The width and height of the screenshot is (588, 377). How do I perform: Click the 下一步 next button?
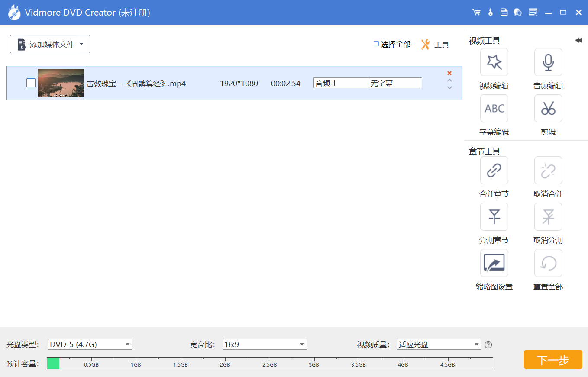tap(553, 360)
